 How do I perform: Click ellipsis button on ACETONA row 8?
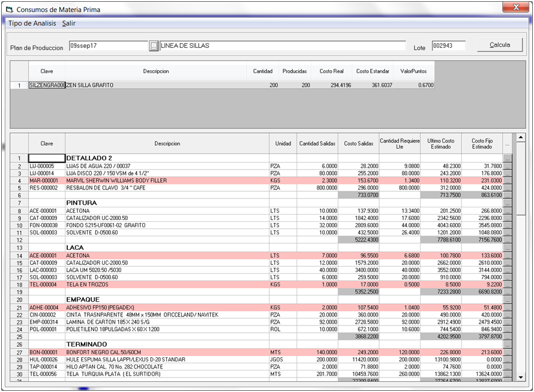click(x=508, y=211)
